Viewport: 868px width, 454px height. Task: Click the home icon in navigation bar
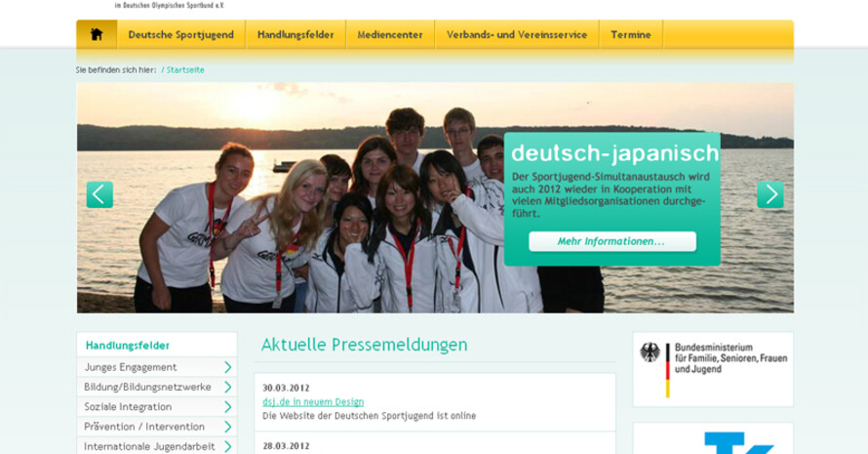(x=97, y=34)
